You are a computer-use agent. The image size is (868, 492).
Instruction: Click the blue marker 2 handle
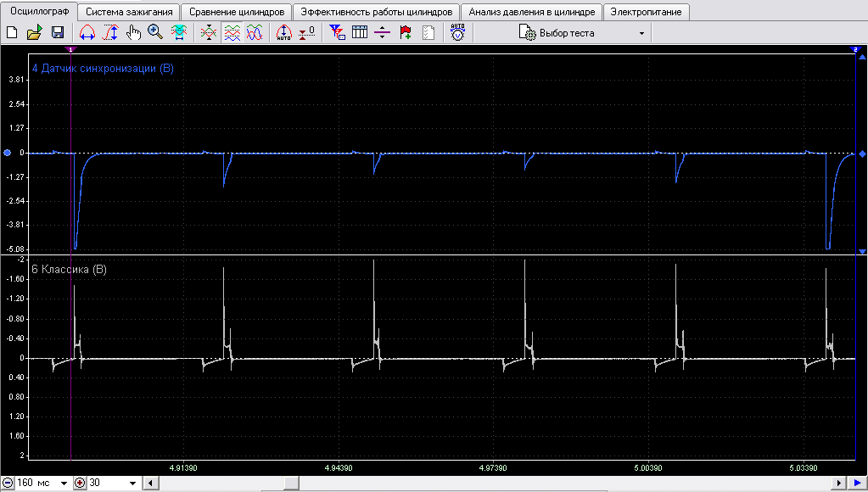click(855, 49)
